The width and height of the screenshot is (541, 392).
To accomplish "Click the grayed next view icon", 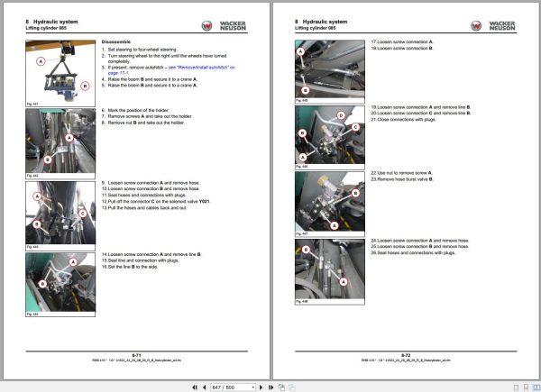I will (292, 387).
